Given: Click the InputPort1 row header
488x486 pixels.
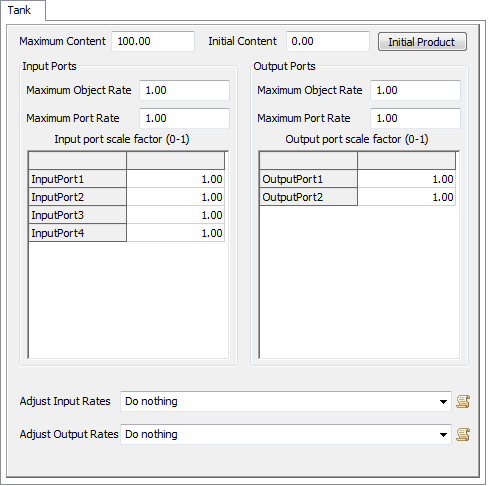Looking at the screenshot, I should [77, 179].
